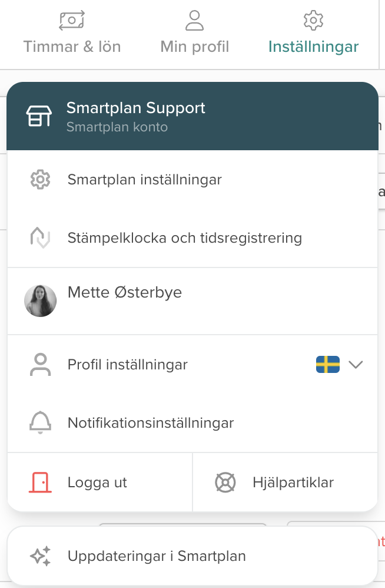Open the Swedish flag language selector
Viewport: 385px width, 588px height.
tap(328, 365)
